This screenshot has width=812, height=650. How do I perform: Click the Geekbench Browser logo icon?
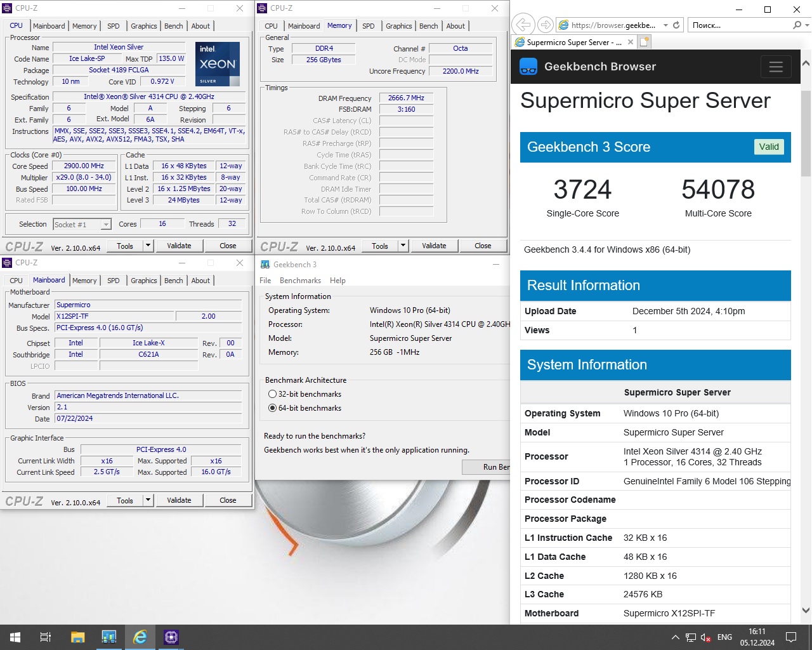tap(528, 67)
